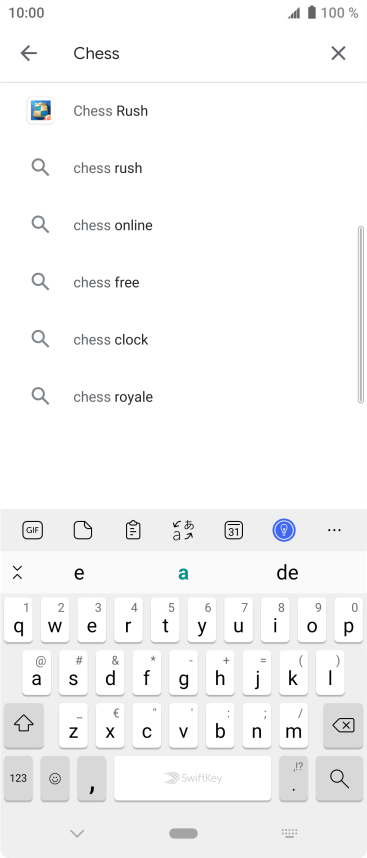Open the Chess Rush app icon result

pos(40,111)
